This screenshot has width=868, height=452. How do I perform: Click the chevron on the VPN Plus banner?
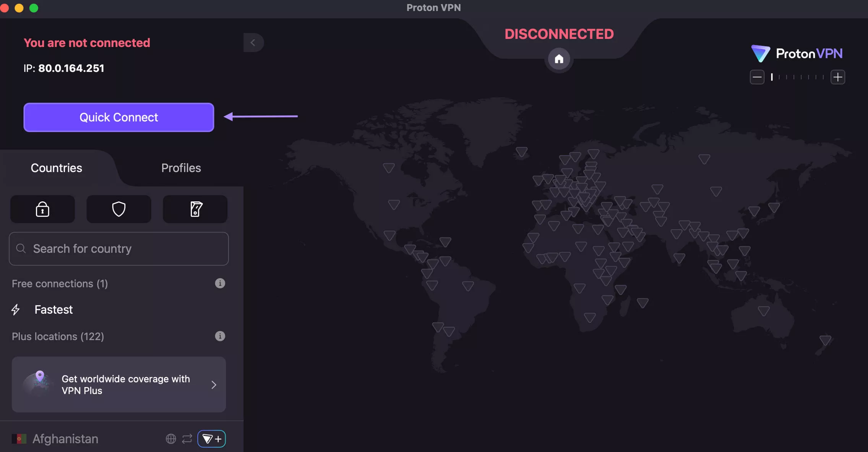[x=214, y=385]
